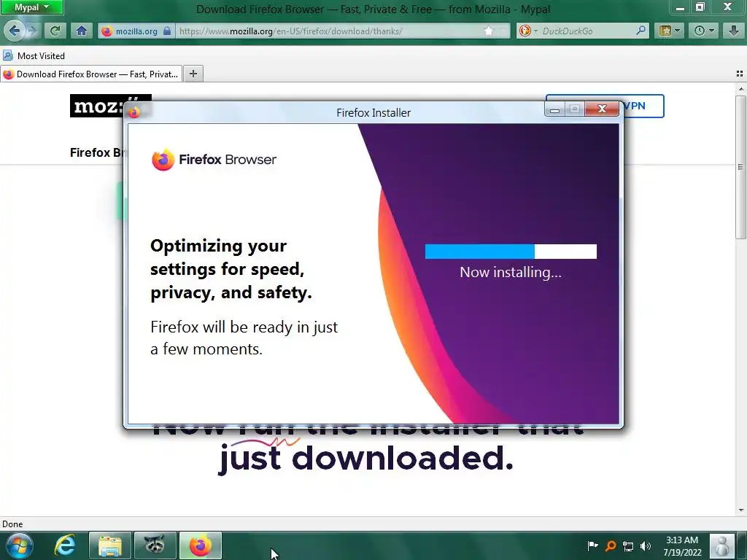This screenshot has height=560, width=747.
Task: Click the browser page vertical scrollbar
Action: (x=740, y=167)
